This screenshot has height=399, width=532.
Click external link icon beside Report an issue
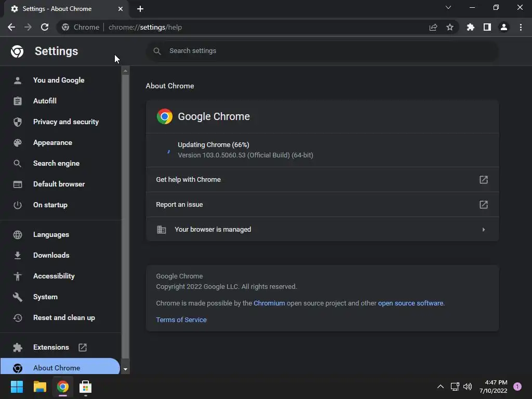coord(484,205)
